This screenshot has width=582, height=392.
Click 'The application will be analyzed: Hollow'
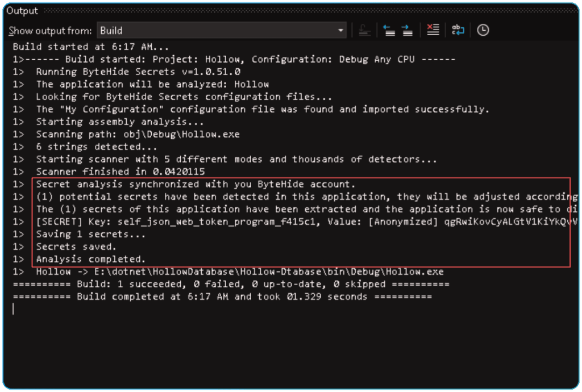(x=152, y=84)
